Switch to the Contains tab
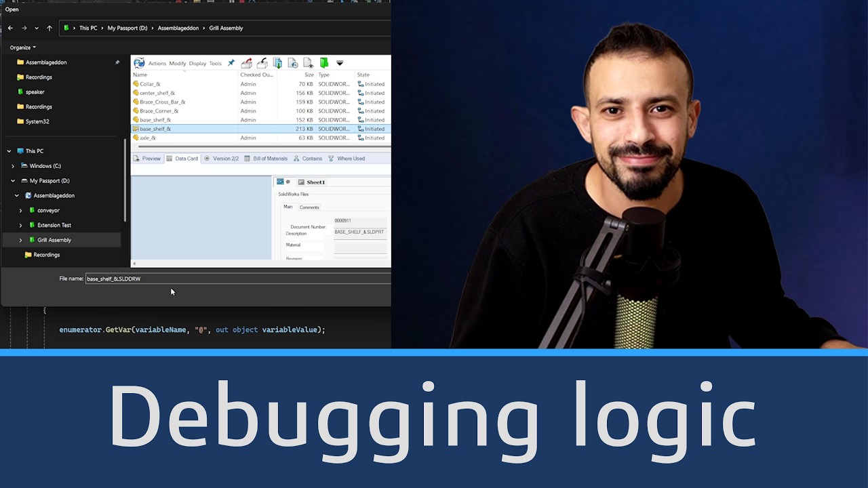This screenshot has width=868, height=488. (x=307, y=159)
